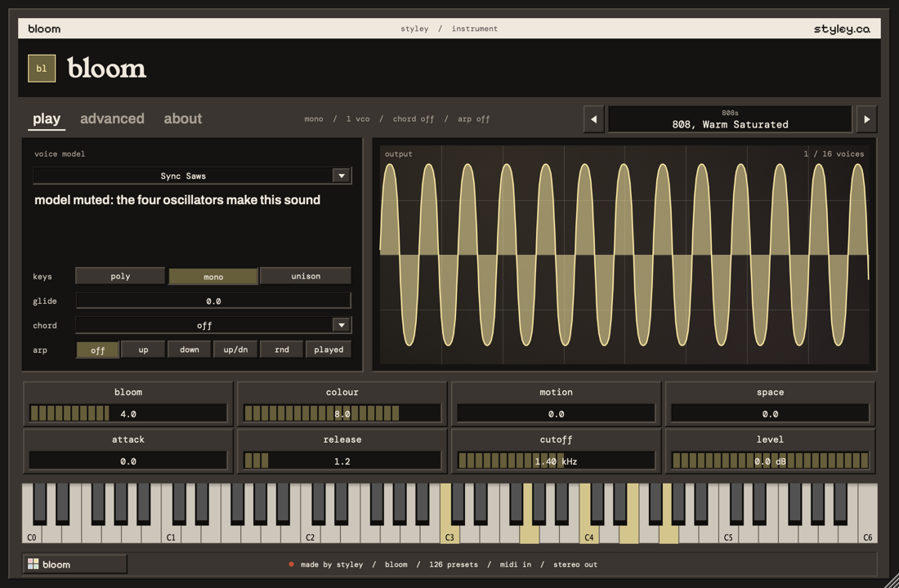Adjust the motion slider
Viewport: 899px width, 588px height.
[x=556, y=413]
